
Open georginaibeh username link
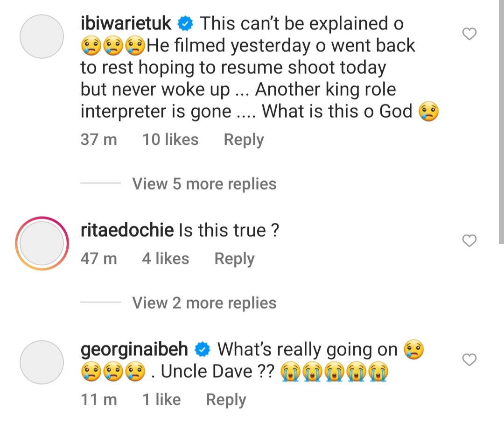pos(134,349)
